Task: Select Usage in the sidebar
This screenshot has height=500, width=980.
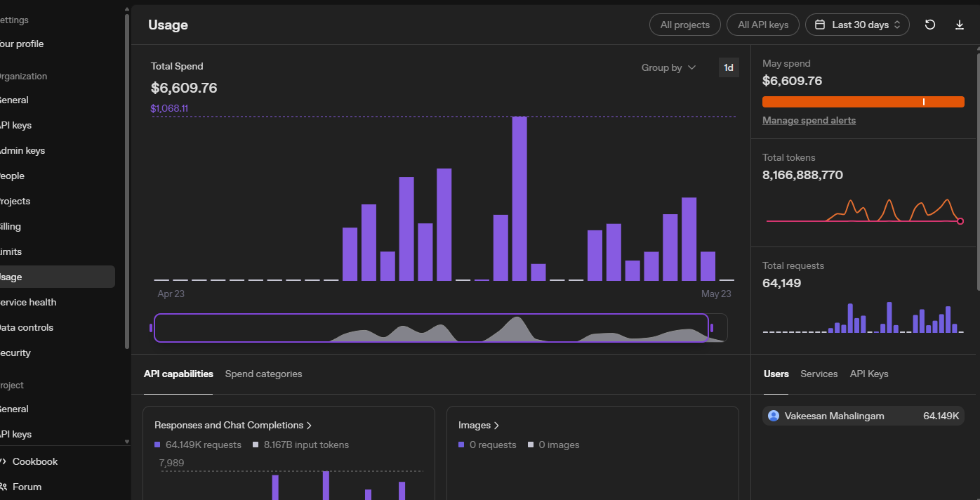Action: click(x=56, y=277)
